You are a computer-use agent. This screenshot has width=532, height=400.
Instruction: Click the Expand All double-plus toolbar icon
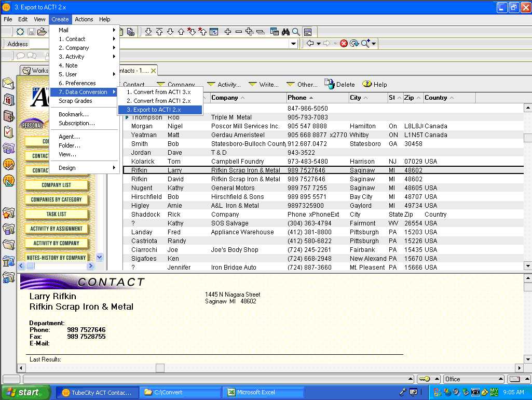[x=249, y=32]
